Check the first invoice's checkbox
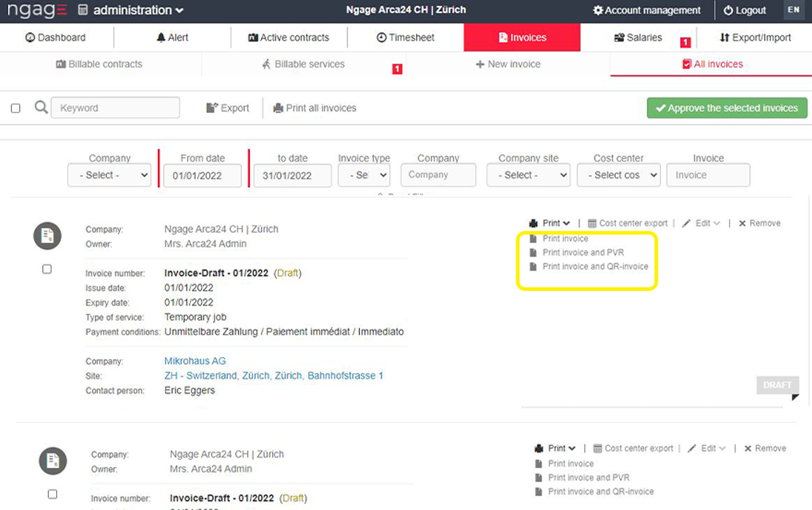 pyautogui.click(x=47, y=270)
